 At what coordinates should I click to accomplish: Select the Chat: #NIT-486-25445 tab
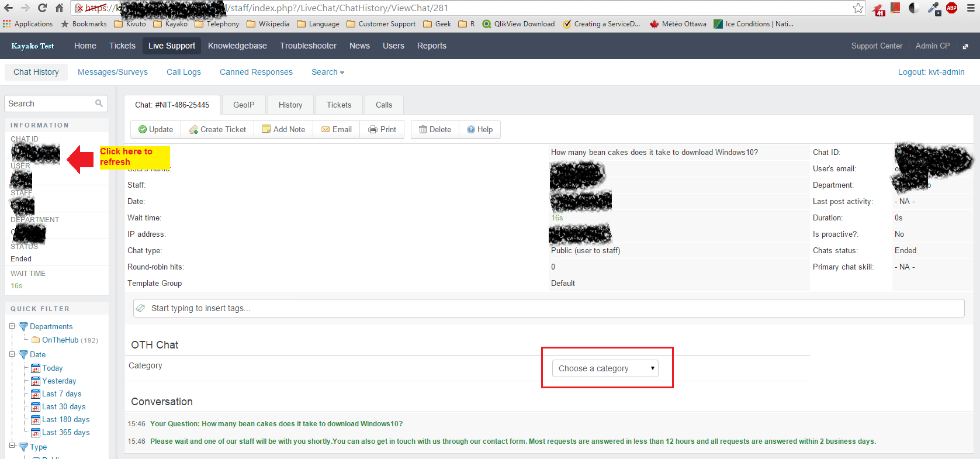[x=172, y=105]
